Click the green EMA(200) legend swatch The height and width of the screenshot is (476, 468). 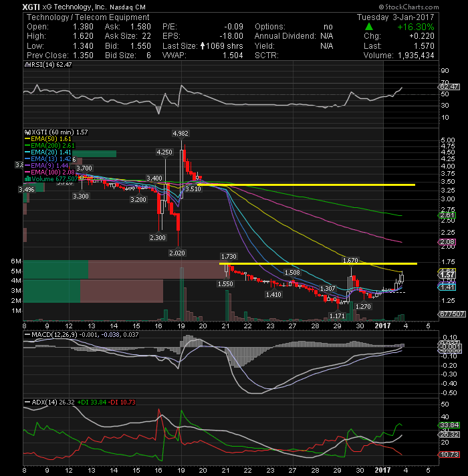pyautogui.click(x=27, y=146)
